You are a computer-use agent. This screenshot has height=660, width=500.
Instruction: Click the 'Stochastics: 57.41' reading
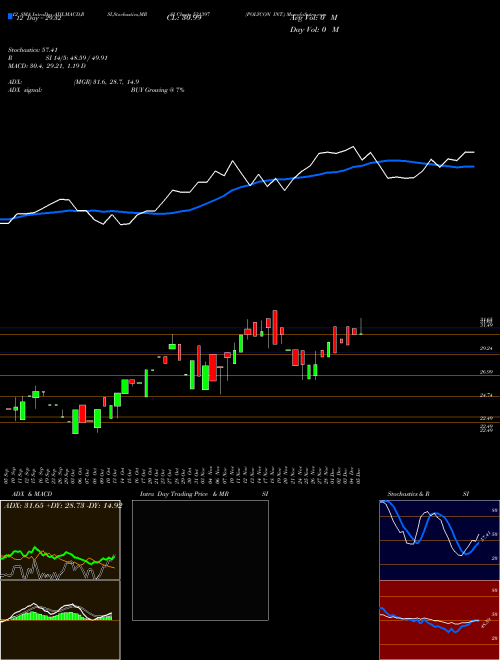point(32,50)
